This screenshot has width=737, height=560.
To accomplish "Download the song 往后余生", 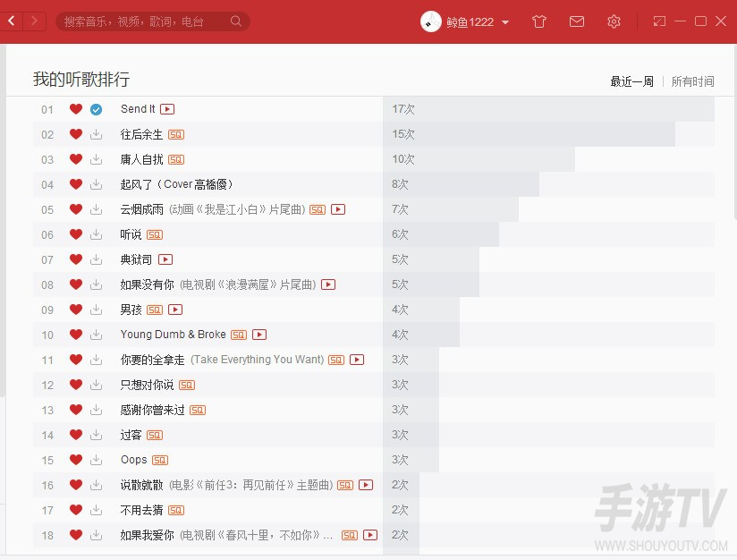I will click(x=96, y=134).
